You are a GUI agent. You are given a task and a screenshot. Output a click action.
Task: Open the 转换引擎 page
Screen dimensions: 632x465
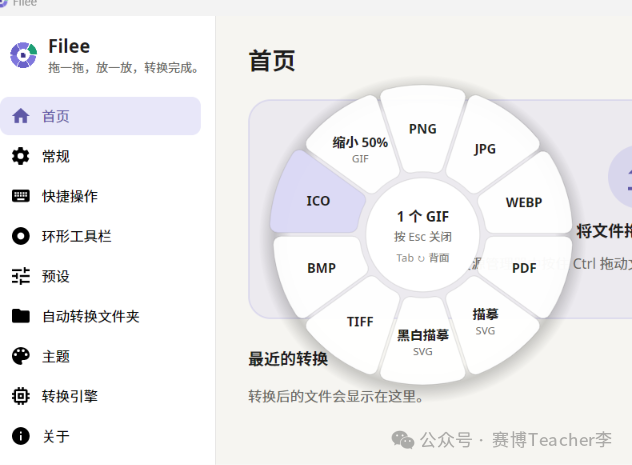pyautogui.click(x=101, y=396)
